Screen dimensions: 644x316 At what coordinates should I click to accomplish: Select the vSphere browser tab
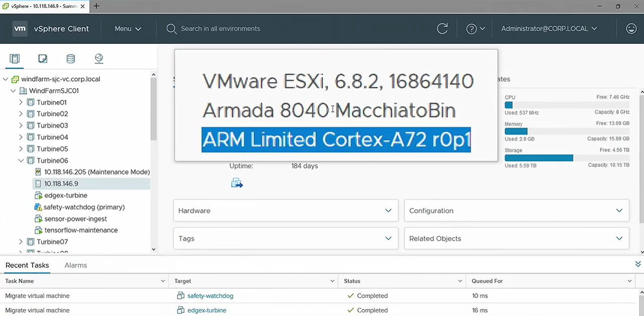click(44, 6)
